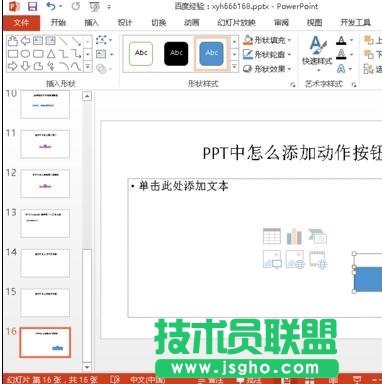Open the 文件 (File) tab

coord(21,23)
